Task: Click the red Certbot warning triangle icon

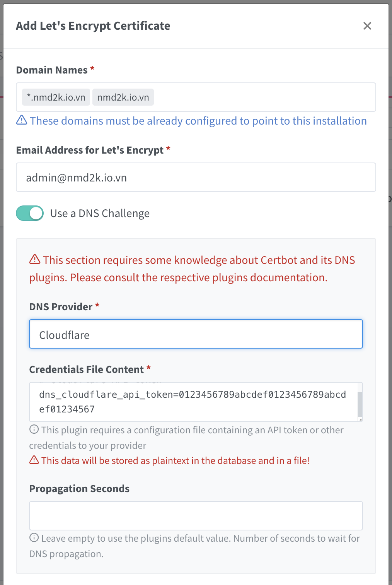Action: coord(35,259)
